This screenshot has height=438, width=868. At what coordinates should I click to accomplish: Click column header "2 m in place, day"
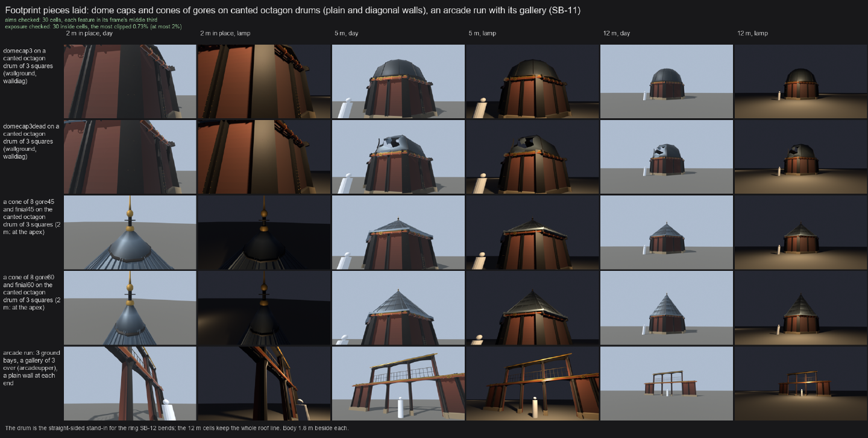89,33
